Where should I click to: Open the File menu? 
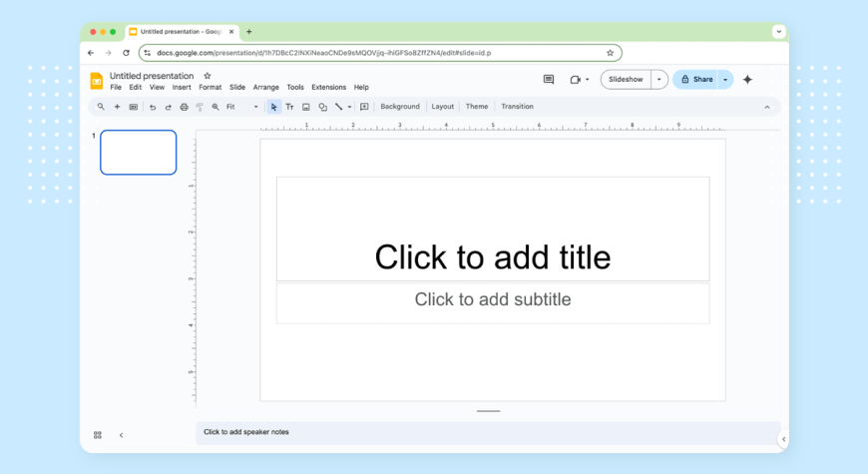[x=116, y=88]
